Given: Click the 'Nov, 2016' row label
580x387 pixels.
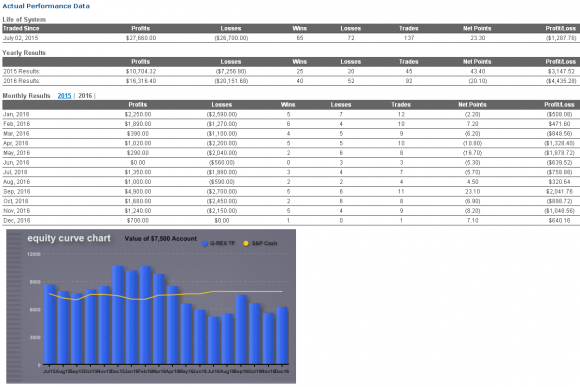Looking at the screenshot, I should (17, 211).
